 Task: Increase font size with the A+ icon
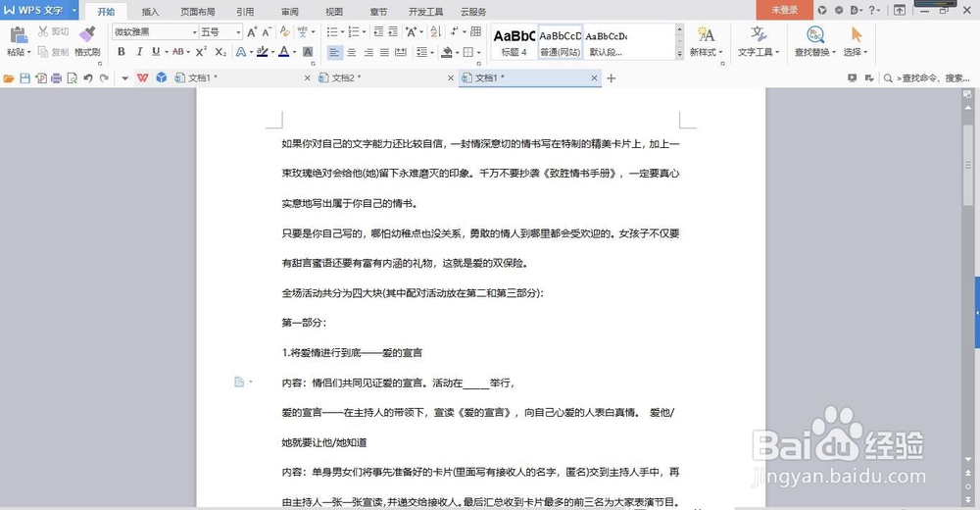click(x=251, y=32)
